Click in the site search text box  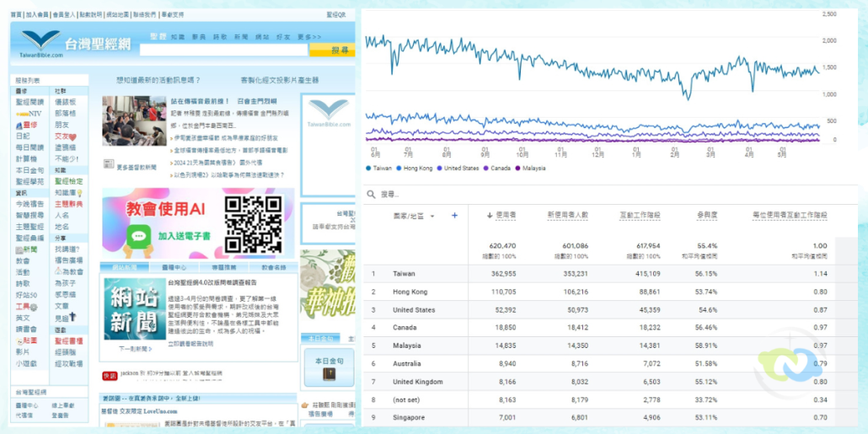[223, 51]
